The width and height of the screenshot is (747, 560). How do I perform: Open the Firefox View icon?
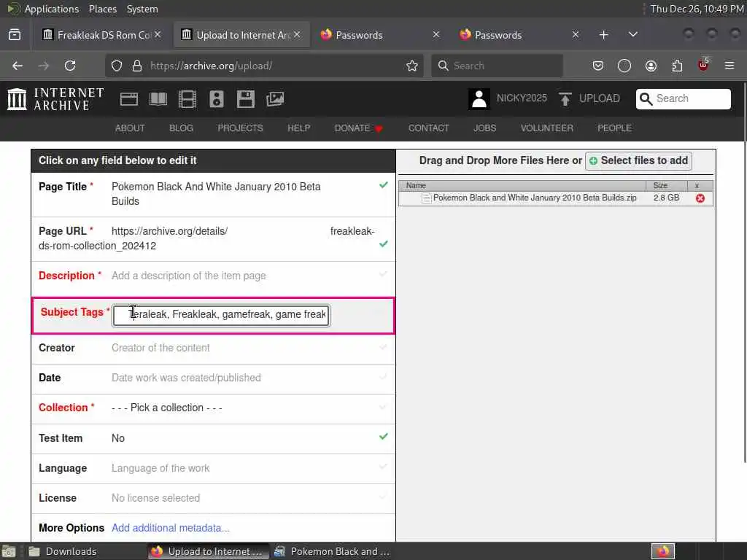(x=15, y=35)
